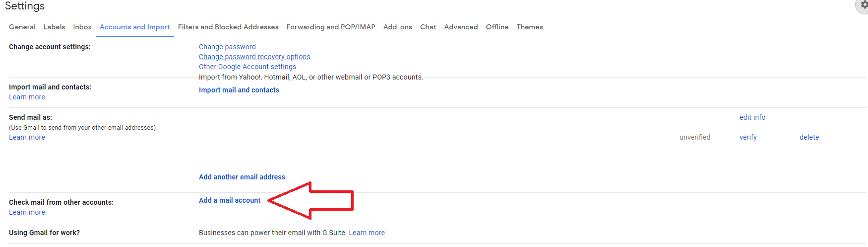Click Import mail and contacts link
The width and height of the screenshot is (868, 247).
[239, 90]
